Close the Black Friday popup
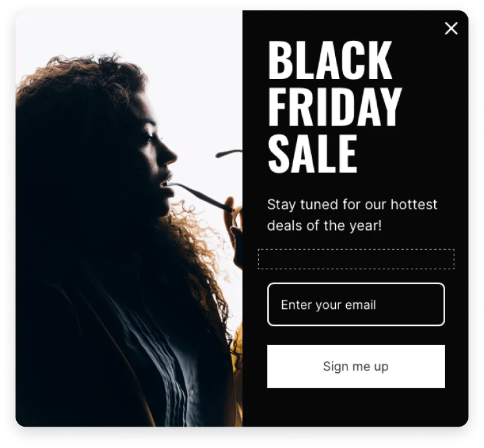The image size is (484, 448). (x=451, y=28)
